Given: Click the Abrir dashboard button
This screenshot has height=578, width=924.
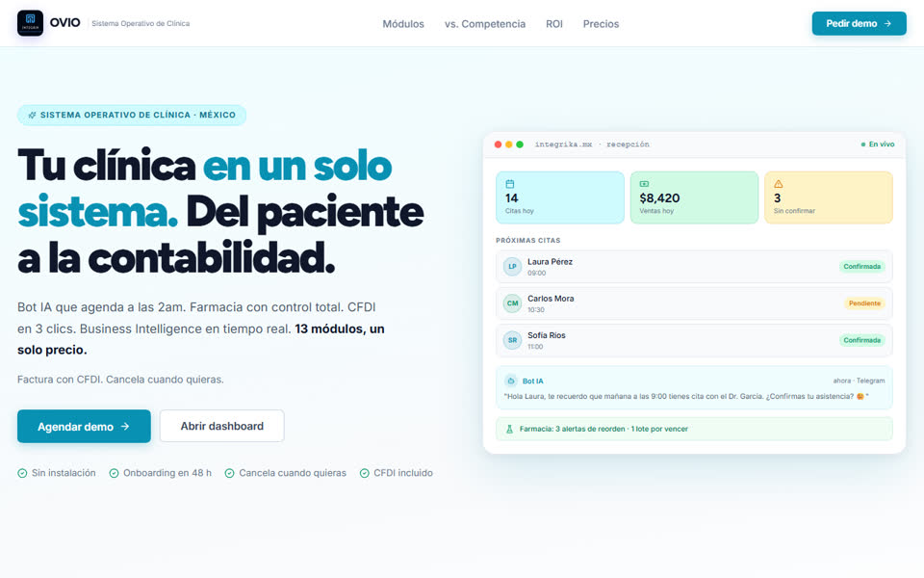Looking at the screenshot, I should [x=221, y=426].
